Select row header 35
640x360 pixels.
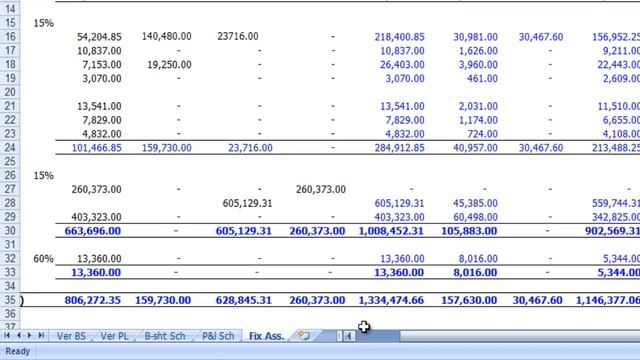pos(10,300)
